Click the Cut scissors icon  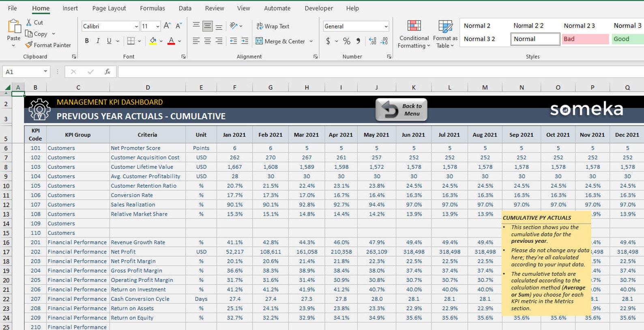click(x=29, y=23)
